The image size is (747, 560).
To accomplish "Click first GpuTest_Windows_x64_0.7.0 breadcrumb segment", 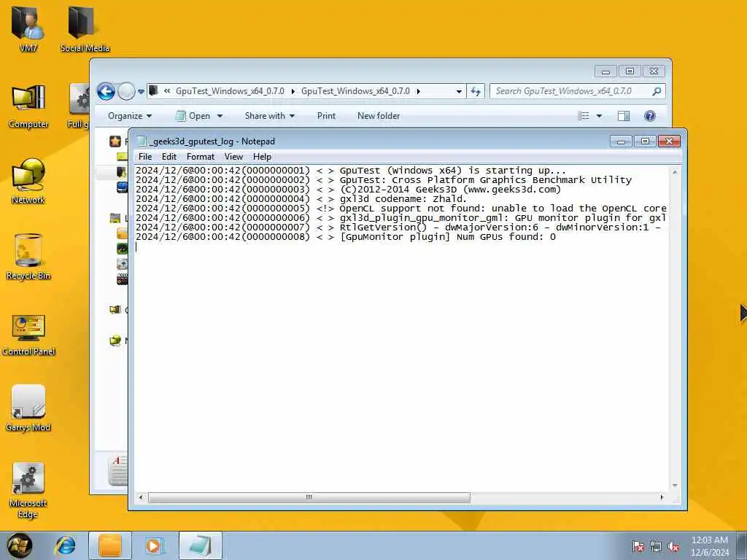I will coord(230,91).
